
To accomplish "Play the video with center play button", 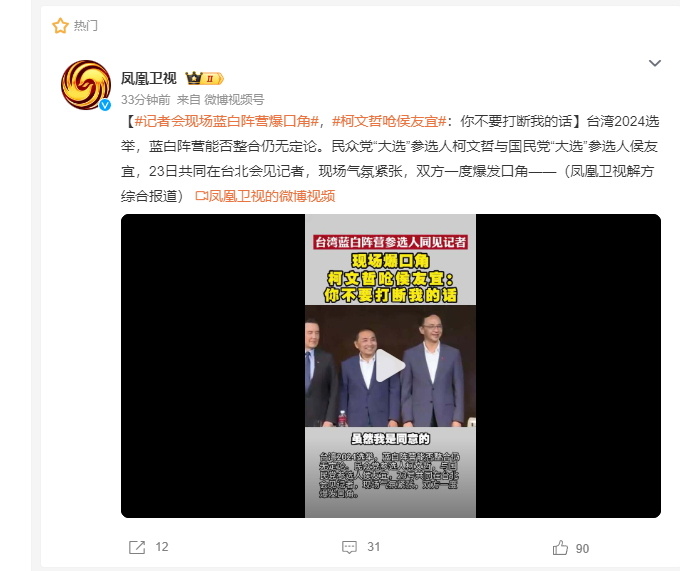I will coord(389,366).
